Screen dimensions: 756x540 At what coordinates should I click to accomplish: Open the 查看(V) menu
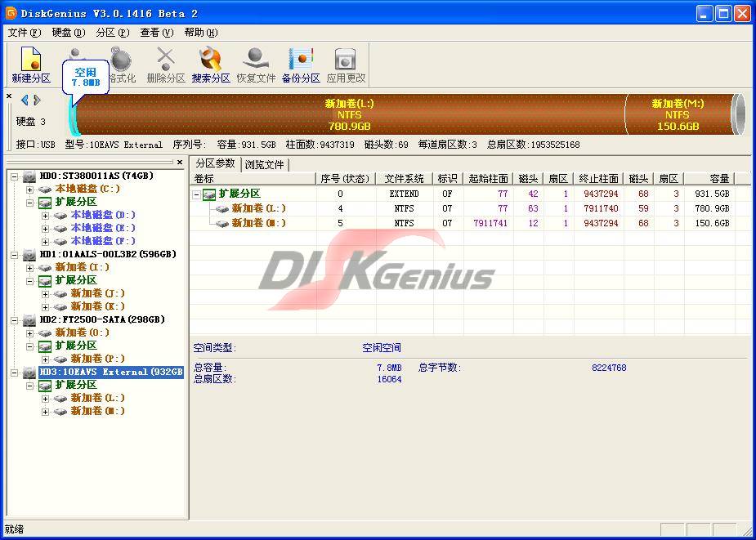pyautogui.click(x=157, y=33)
